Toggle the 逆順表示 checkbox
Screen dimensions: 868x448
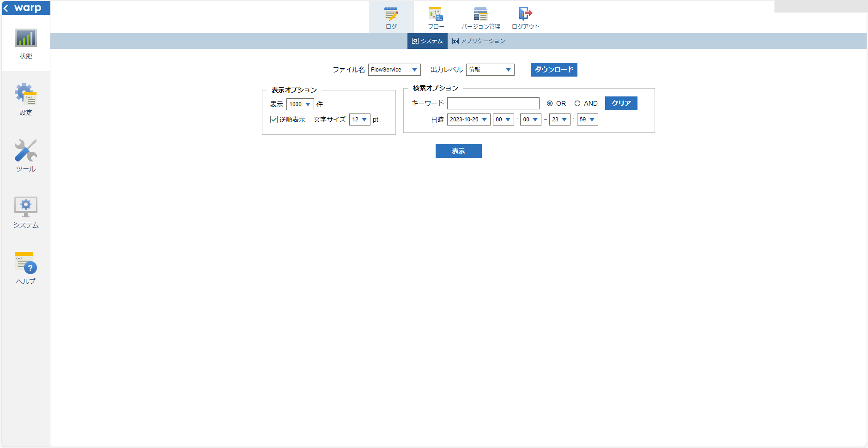(274, 119)
